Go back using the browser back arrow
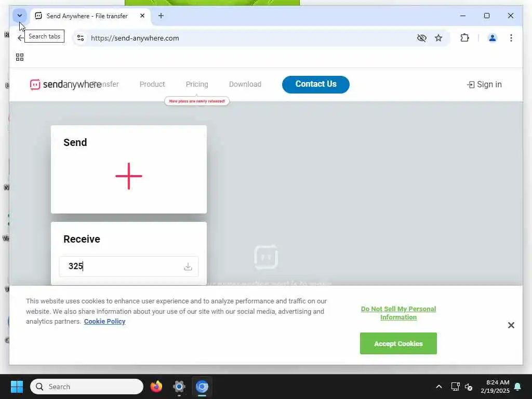Viewport: 532px width, 399px height. 20,38
